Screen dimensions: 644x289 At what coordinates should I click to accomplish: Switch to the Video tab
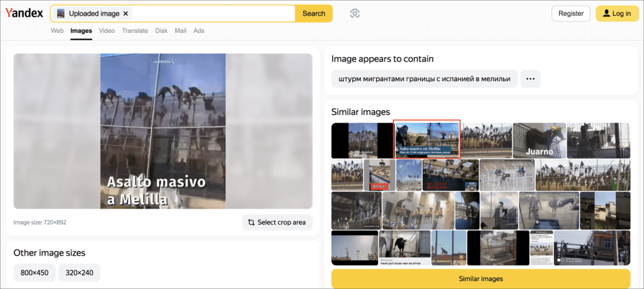click(x=107, y=31)
